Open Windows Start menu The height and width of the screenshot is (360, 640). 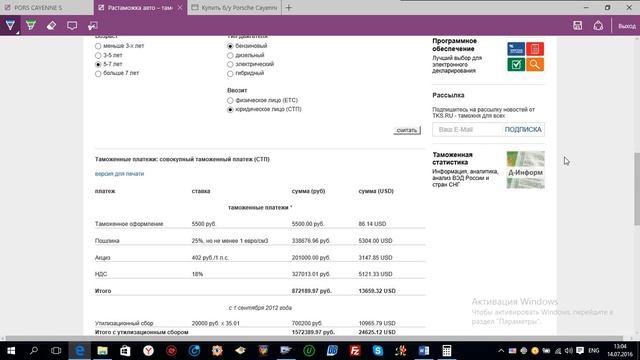pyautogui.click(x=11, y=351)
